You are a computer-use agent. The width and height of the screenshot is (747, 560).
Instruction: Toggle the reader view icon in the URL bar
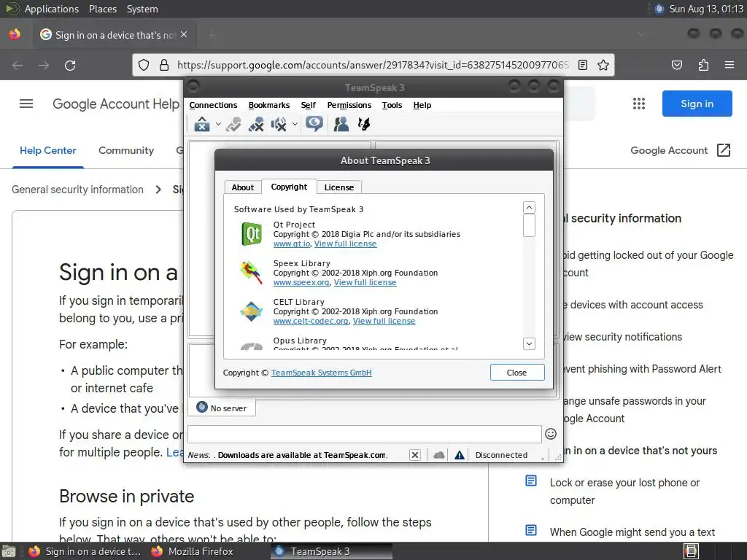583,65
